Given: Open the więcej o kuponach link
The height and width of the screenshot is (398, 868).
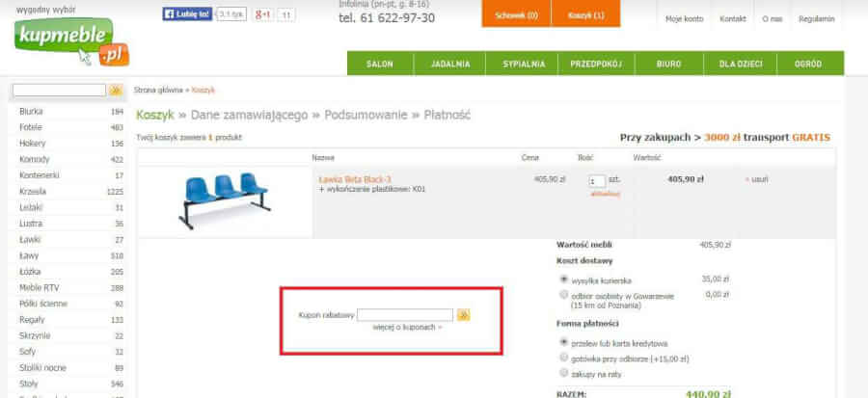Looking at the screenshot, I should (x=407, y=328).
